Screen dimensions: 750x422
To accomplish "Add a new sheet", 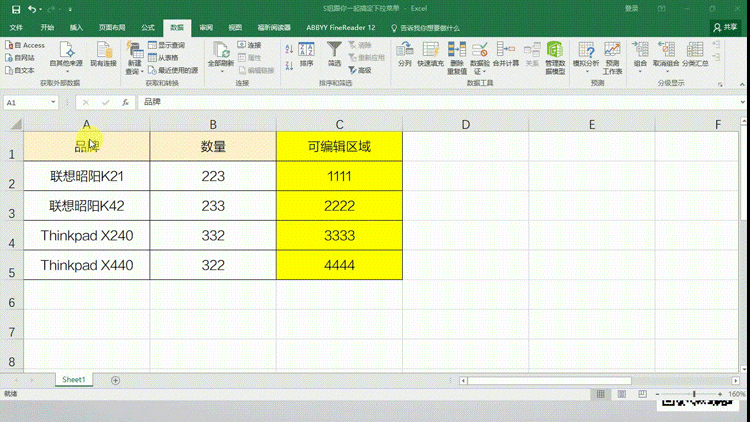I will [115, 380].
